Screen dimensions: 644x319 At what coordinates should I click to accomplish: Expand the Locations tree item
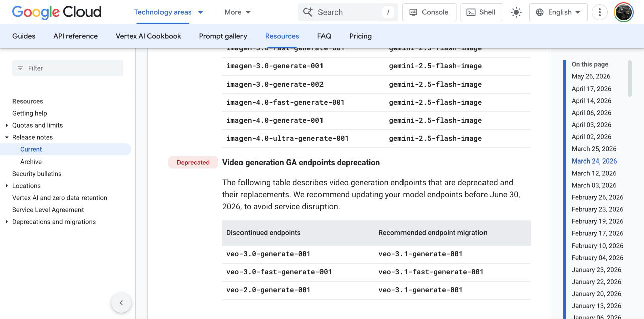click(7, 186)
